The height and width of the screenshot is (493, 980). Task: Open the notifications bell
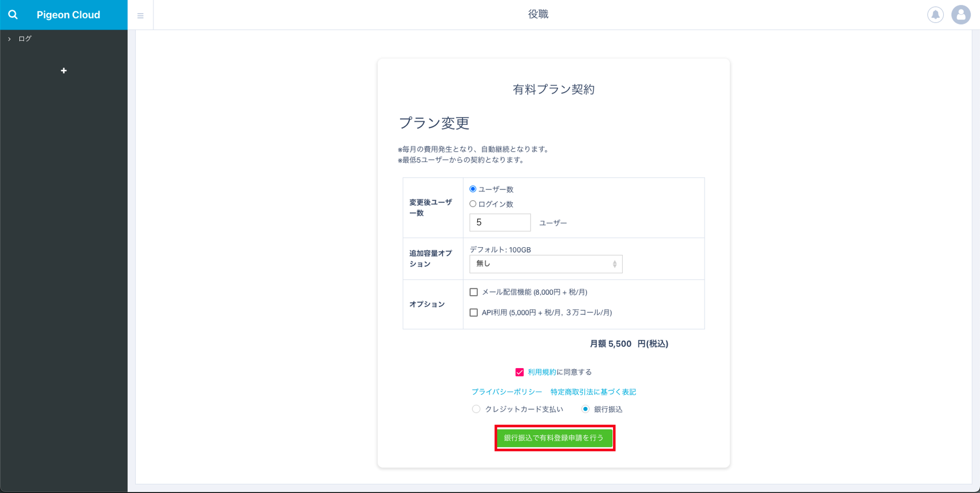tap(935, 15)
